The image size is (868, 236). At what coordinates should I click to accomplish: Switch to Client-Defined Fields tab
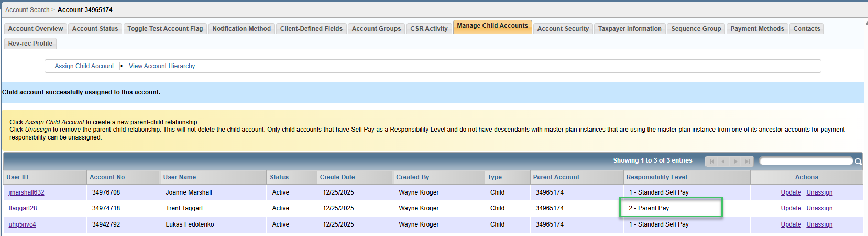click(311, 29)
